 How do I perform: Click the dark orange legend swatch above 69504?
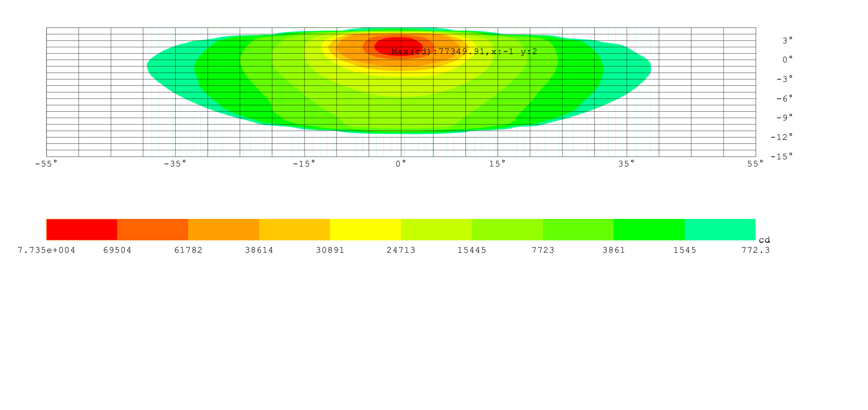tap(153, 230)
